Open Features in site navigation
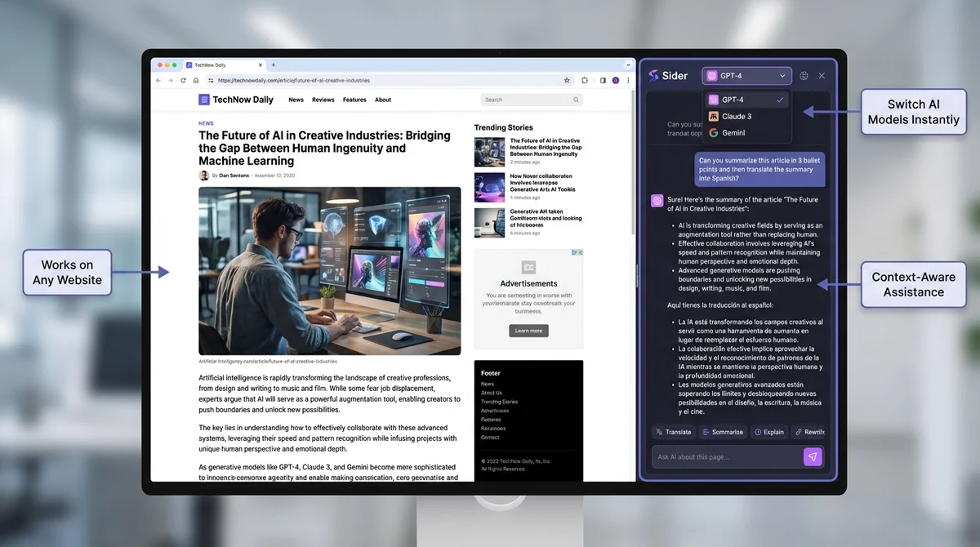Image resolution: width=980 pixels, height=547 pixels. pos(354,100)
